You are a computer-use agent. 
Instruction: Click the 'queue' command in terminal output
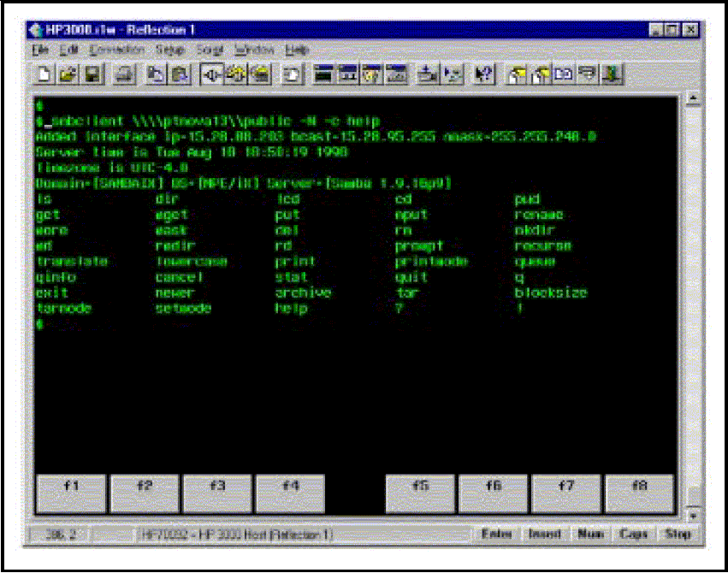click(x=535, y=262)
